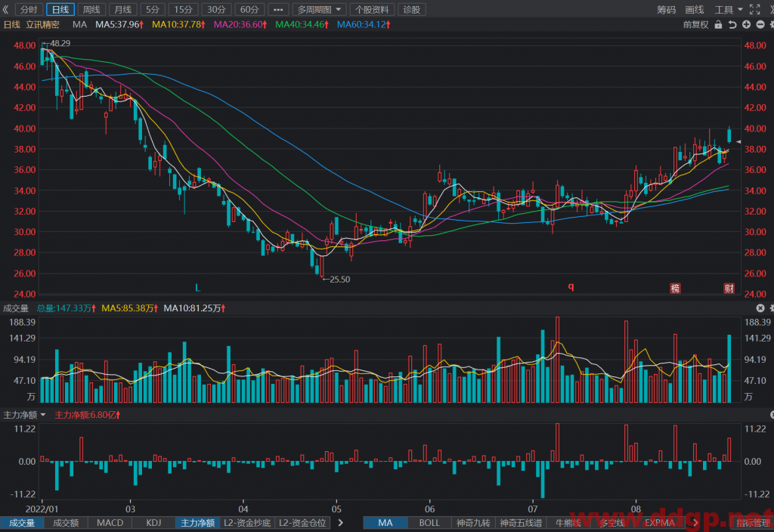This screenshot has width=774, height=532.
Task: Click the volume MA5:85.38万 label
Action: 129,308
